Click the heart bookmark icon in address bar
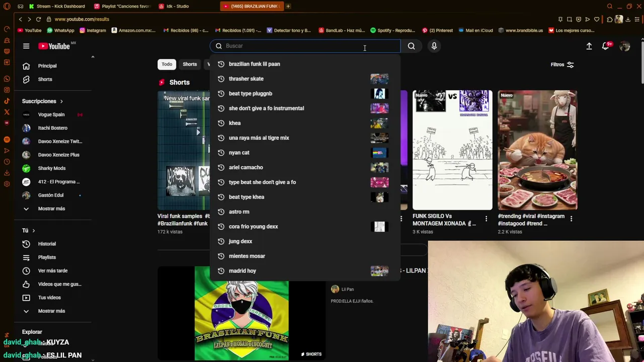 pos(597,19)
